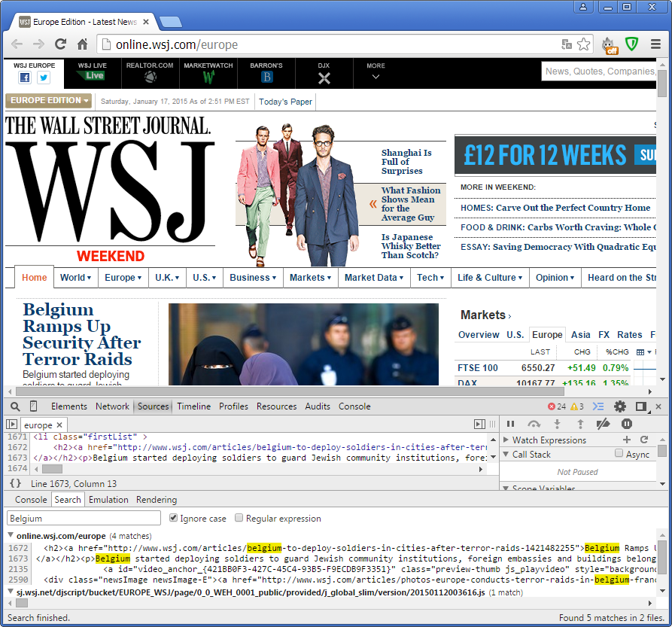Image resolution: width=672 pixels, height=627 pixels.
Task: Click the Belgium search query field
Action: click(84, 518)
